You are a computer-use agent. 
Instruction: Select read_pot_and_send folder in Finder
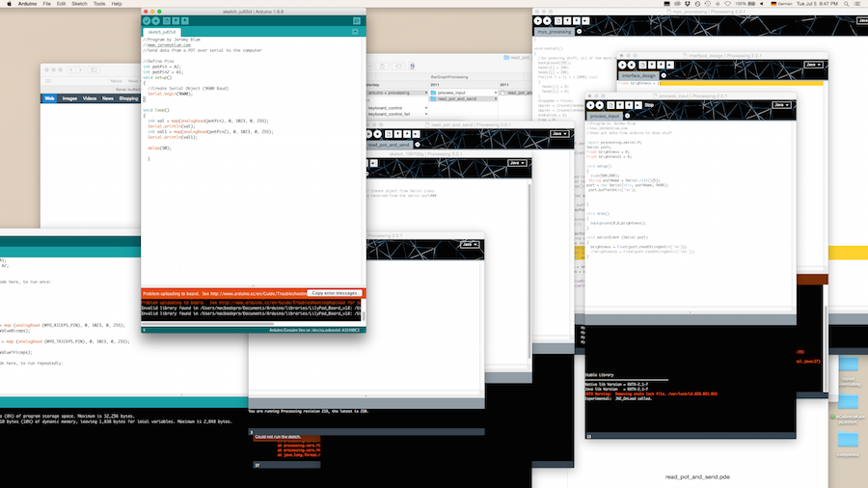[463, 99]
